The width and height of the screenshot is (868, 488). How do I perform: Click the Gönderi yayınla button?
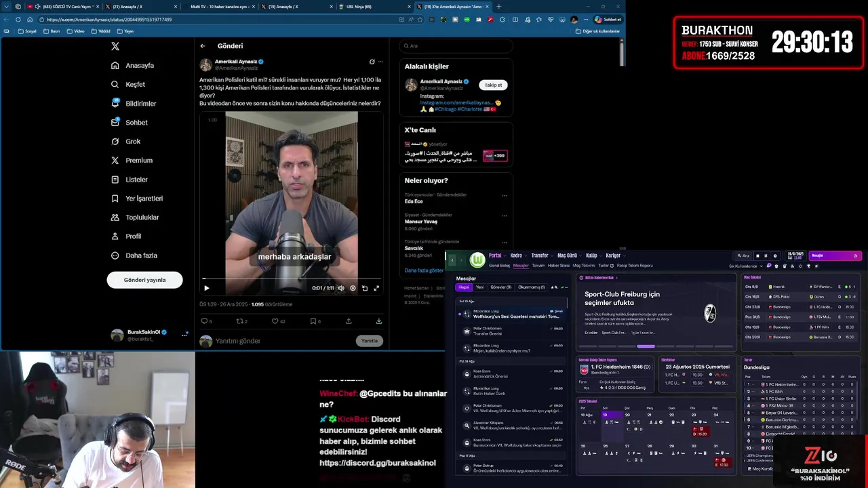click(x=144, y=280)
